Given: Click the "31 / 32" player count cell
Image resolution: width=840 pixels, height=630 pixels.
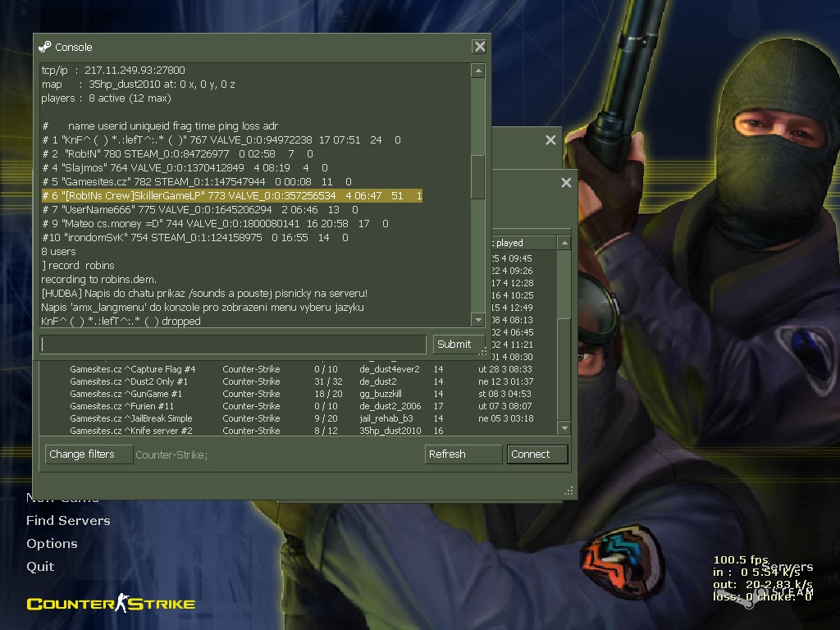Looking at the screenshot, I should click(328, 381).
